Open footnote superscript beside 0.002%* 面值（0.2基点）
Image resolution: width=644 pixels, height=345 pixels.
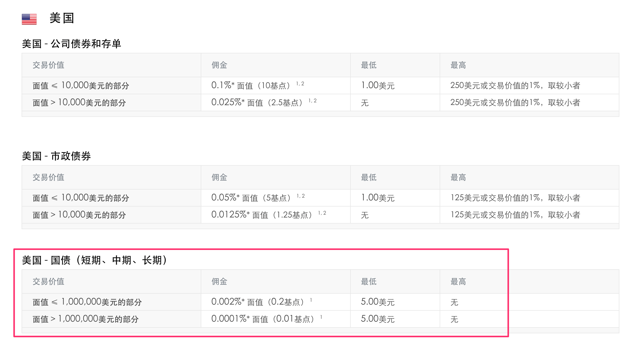[311, 300]
